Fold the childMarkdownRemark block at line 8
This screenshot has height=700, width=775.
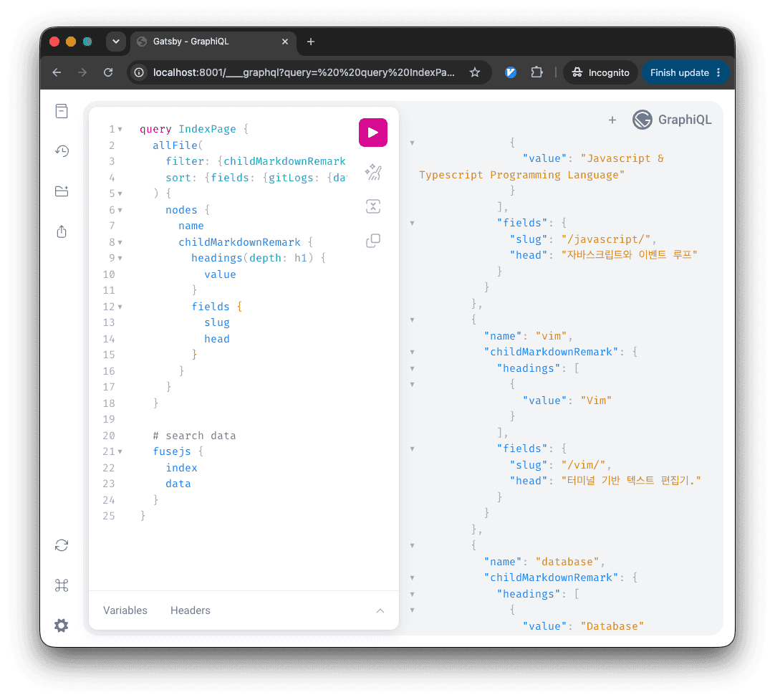(120, 242)
